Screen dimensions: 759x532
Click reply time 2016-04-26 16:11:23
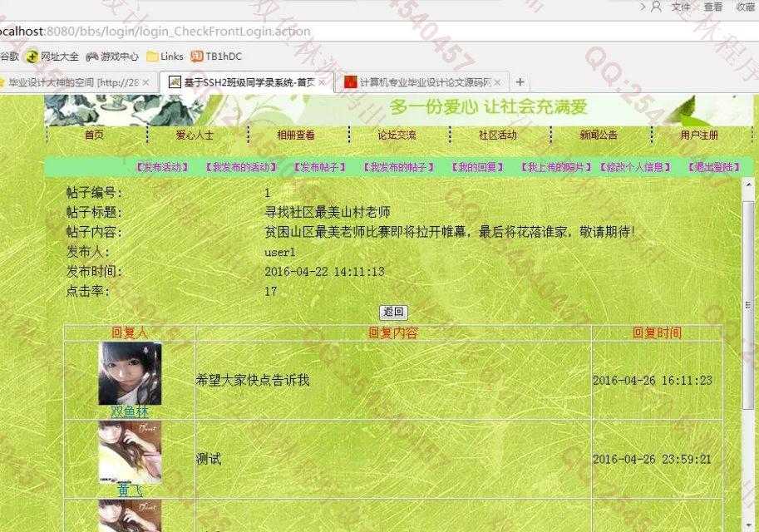pyautogui.click(x=653, y=381)
